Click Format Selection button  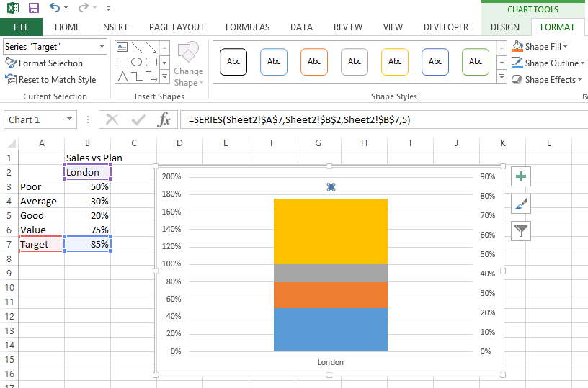click(44, 63)
